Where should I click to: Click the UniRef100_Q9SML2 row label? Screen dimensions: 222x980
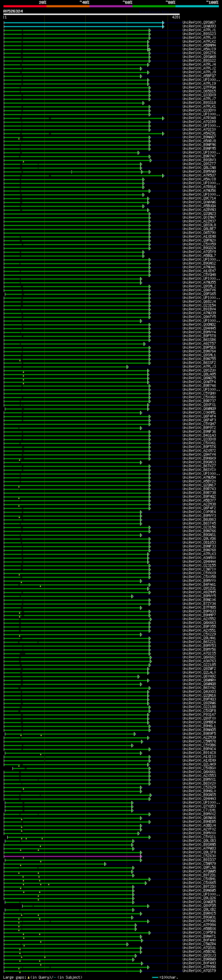(199, 286)
